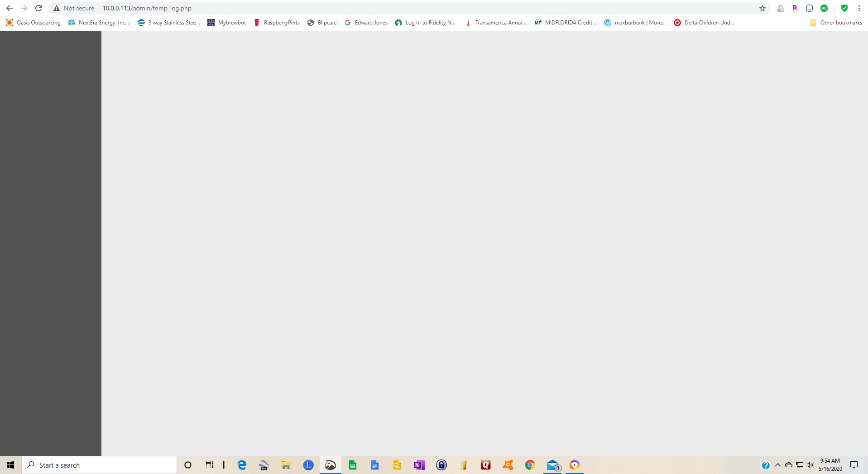Open File Explorer from taskbar
The height and width of the screenshot is (474, 868).
tap(286, 465)
